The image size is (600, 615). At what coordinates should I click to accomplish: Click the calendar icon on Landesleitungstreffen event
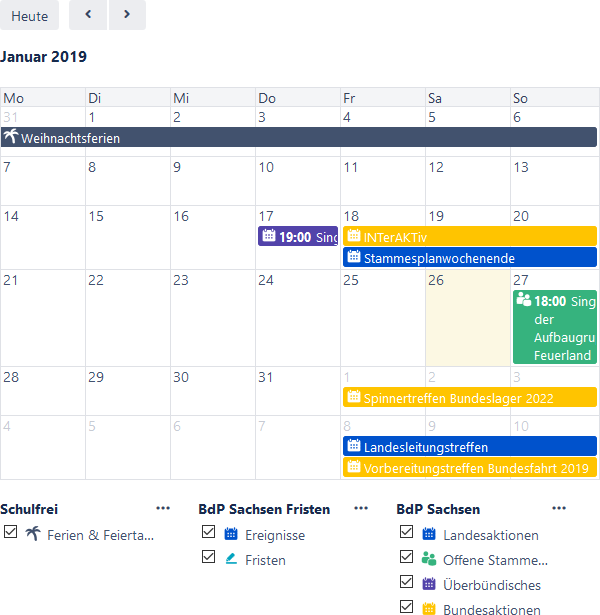[x=353, y=446]
